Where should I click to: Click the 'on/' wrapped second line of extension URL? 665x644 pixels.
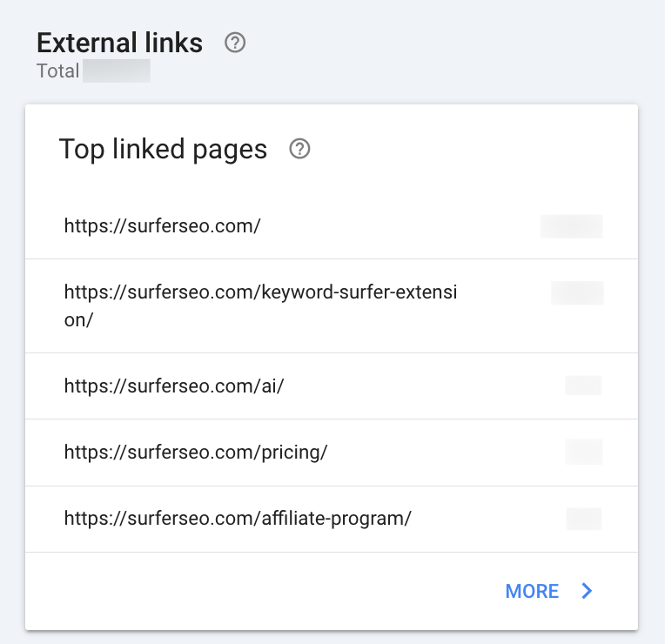coord(78,319)
